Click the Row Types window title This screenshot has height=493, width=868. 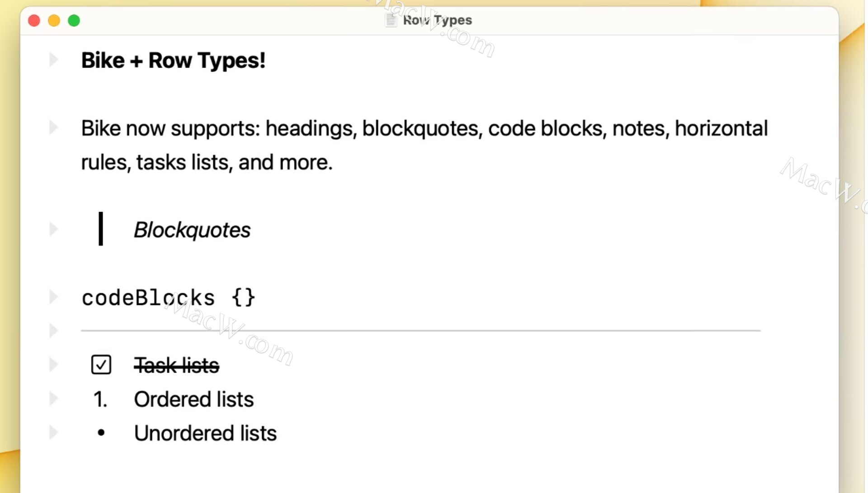(x=437, y=20)
